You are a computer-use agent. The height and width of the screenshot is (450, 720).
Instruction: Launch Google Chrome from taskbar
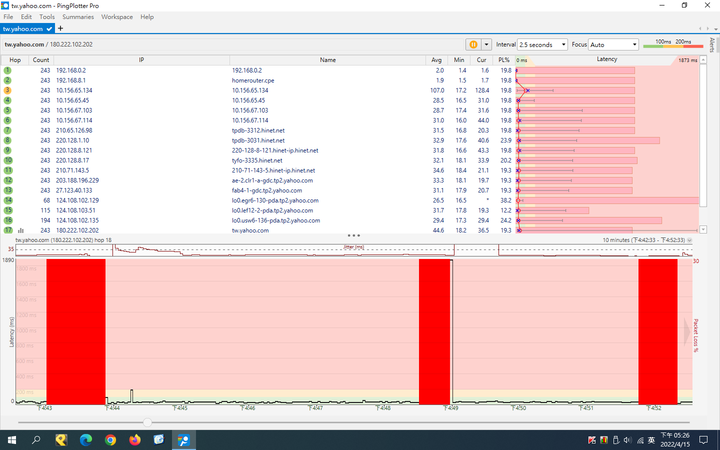point(110,440)
